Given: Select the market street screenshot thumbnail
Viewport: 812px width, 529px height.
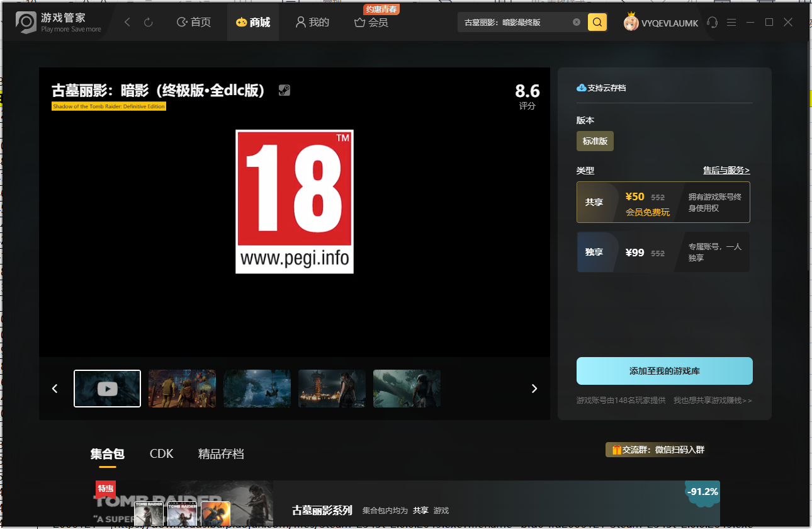Looking at the screenshot, I should [182, 389].
